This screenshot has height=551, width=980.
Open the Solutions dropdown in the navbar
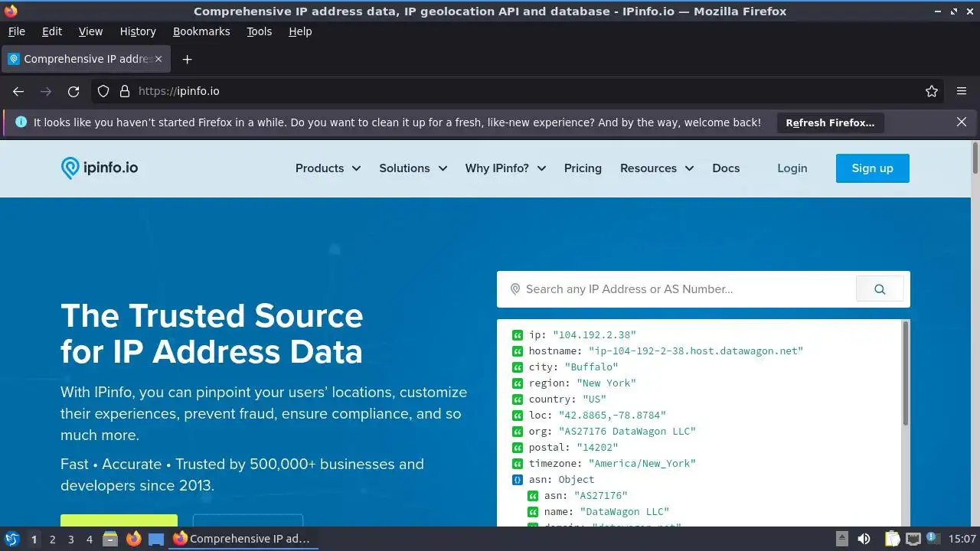coord(413,168)
